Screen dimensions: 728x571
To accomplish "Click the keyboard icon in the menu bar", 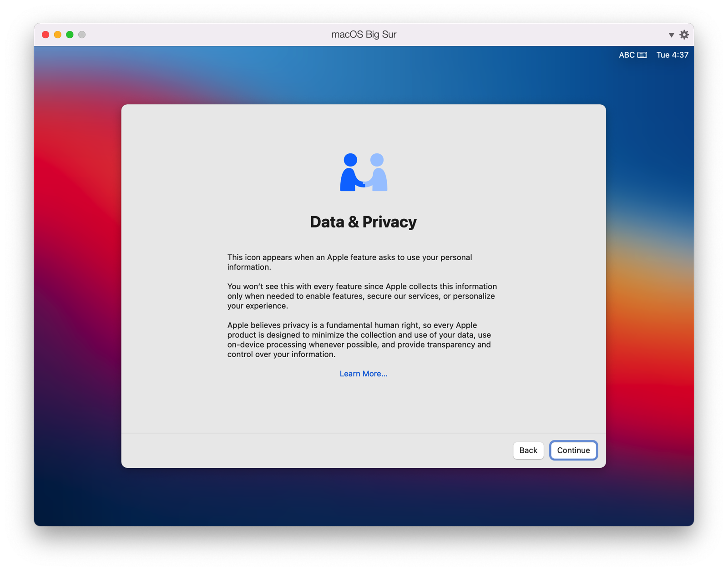I will tap(642, 55).
